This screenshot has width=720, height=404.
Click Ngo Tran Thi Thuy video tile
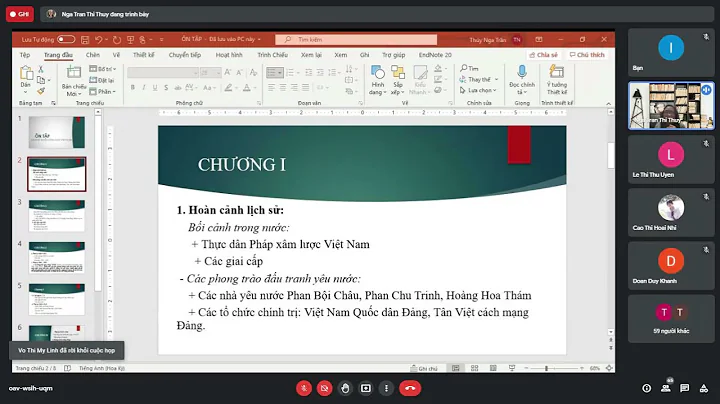[x=671, y=106]
